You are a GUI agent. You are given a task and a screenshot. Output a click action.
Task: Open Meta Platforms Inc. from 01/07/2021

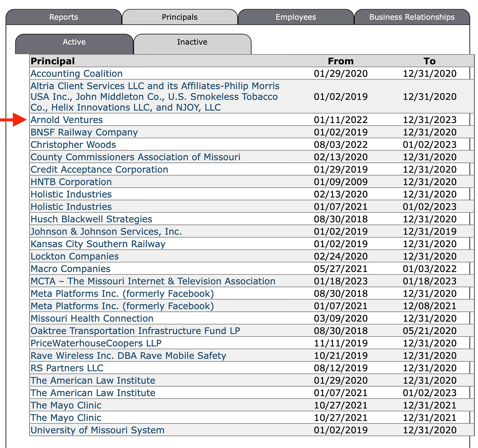[122, 306]
